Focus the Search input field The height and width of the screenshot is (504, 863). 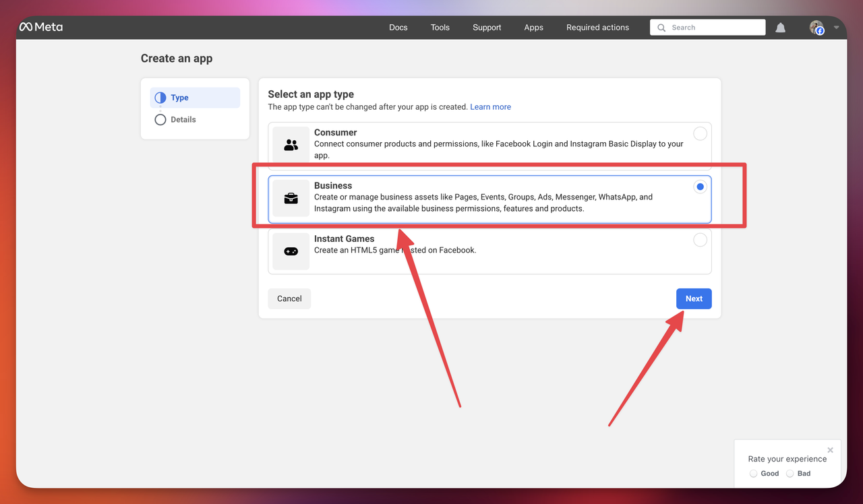pyautogui.click(x=708, y=28)
